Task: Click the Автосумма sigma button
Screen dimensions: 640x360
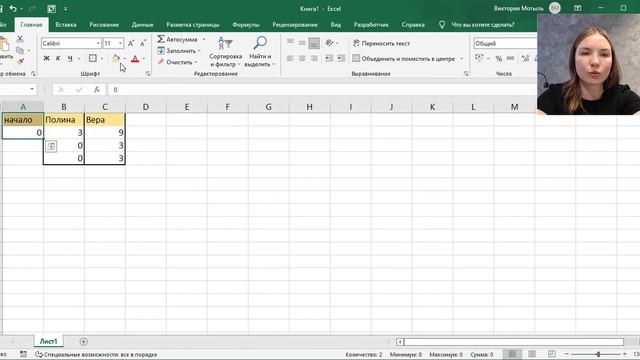Action: tap(177, 39)
